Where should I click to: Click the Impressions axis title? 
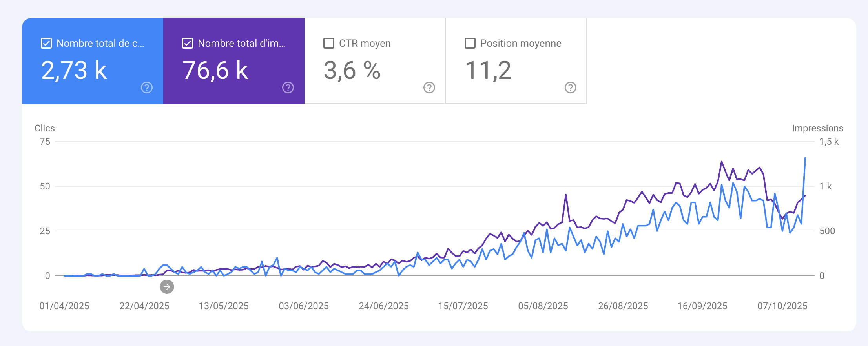817,128
